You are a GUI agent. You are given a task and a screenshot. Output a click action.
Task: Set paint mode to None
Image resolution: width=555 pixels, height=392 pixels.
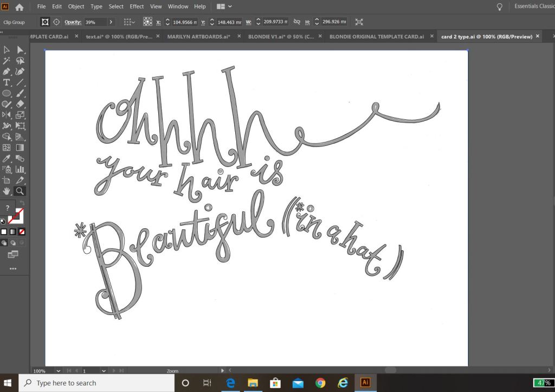pyautogui.click(x=22, y=232)
